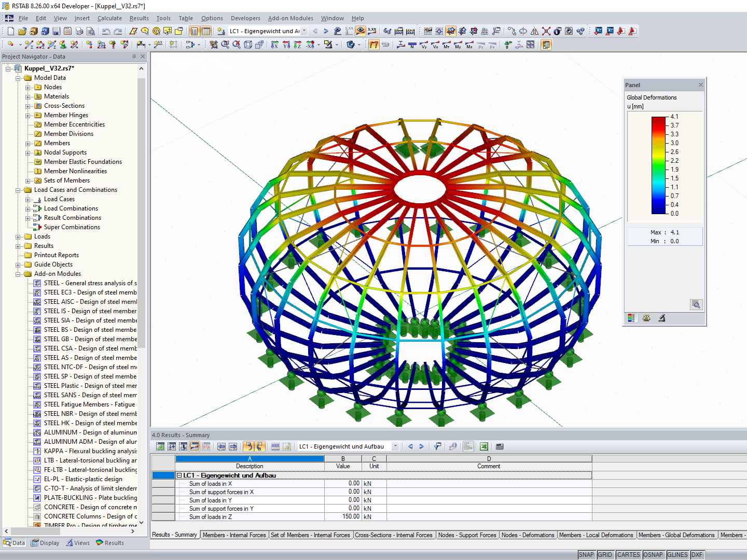Create a new model with the blank page icon

[x=10, y=31]
